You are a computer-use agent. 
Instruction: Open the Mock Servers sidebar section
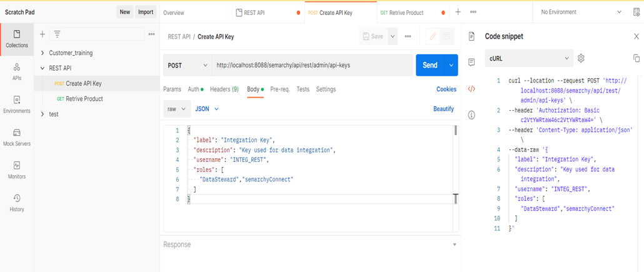[17, 138]
